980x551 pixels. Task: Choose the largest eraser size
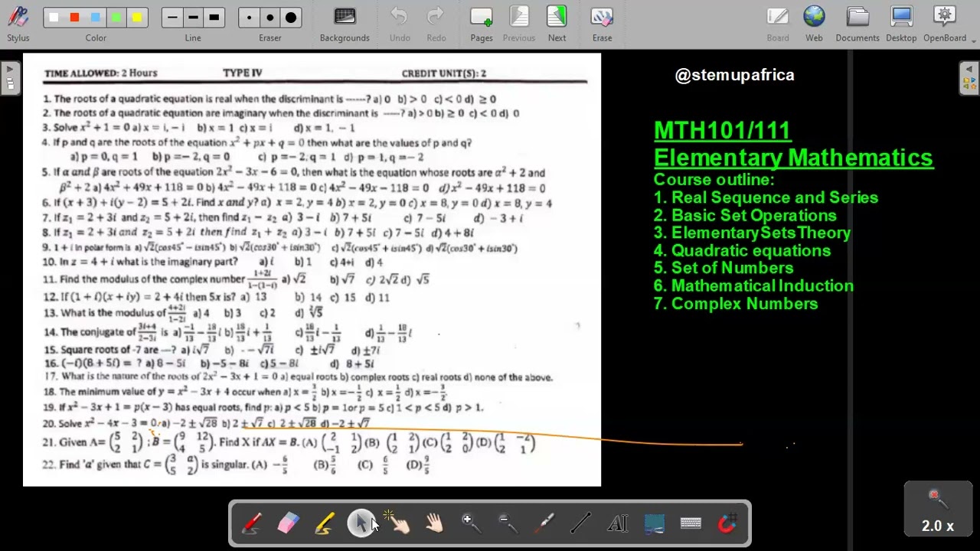[x=291, y=18]
